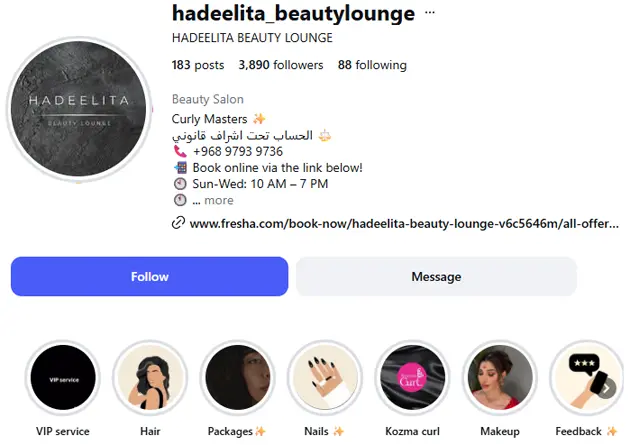View the 88 following list
630x445 pixels.
coord(372,65)
